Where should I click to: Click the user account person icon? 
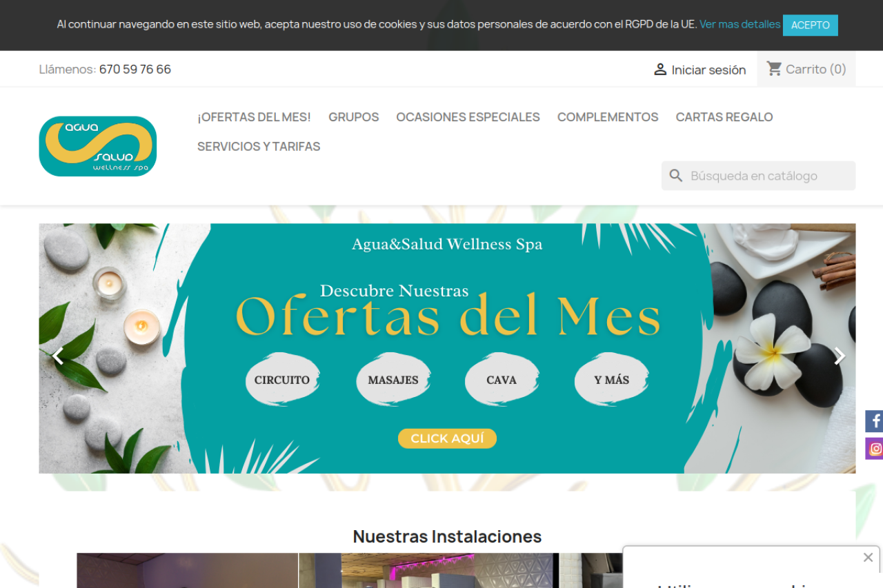click(x=660, y=70)
